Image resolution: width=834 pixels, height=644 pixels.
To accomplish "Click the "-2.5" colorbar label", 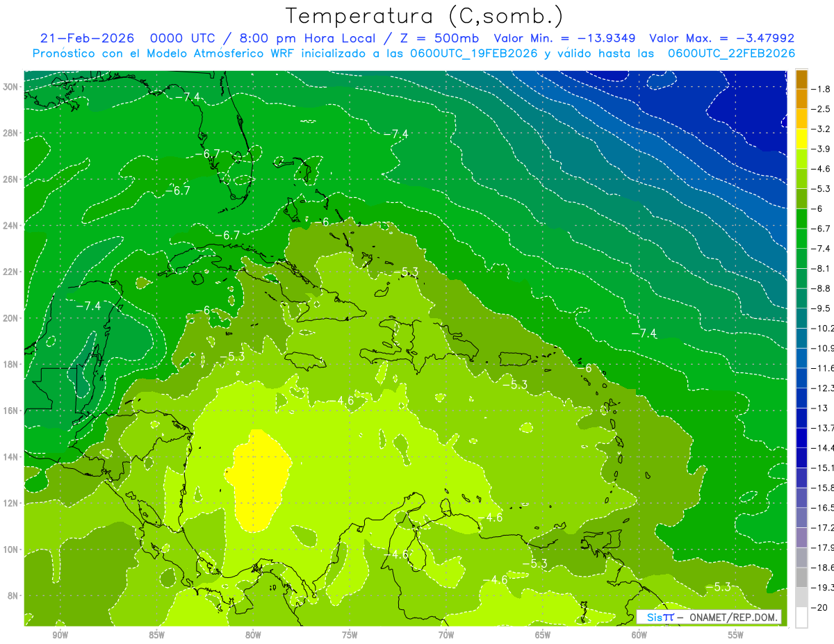I will pyautogui.click(x=822, y=109).
